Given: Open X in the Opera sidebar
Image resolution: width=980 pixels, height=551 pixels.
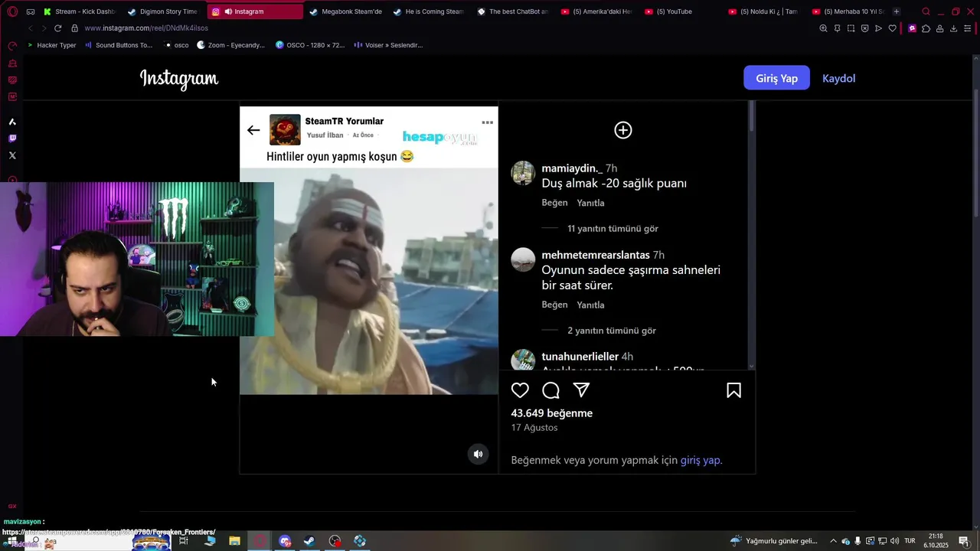Looking at the screenshot, I should [12, 155].
